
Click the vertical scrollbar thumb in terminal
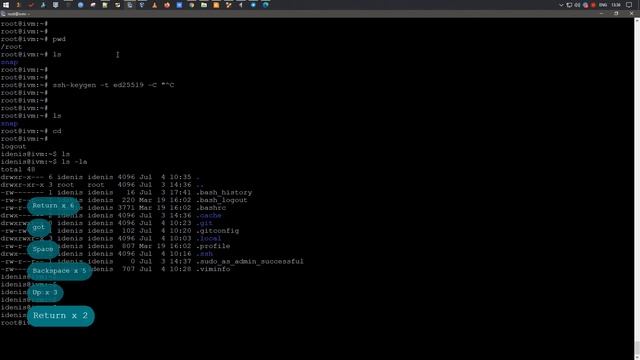pos(637,348)
